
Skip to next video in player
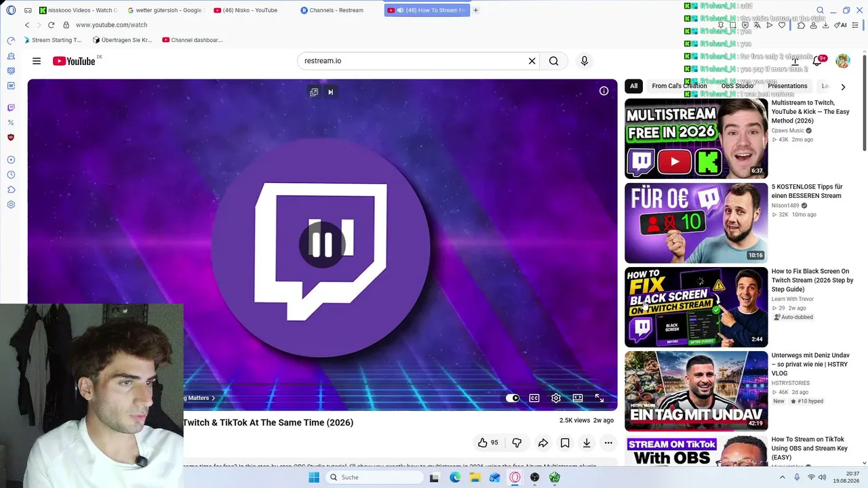(330, 92)
